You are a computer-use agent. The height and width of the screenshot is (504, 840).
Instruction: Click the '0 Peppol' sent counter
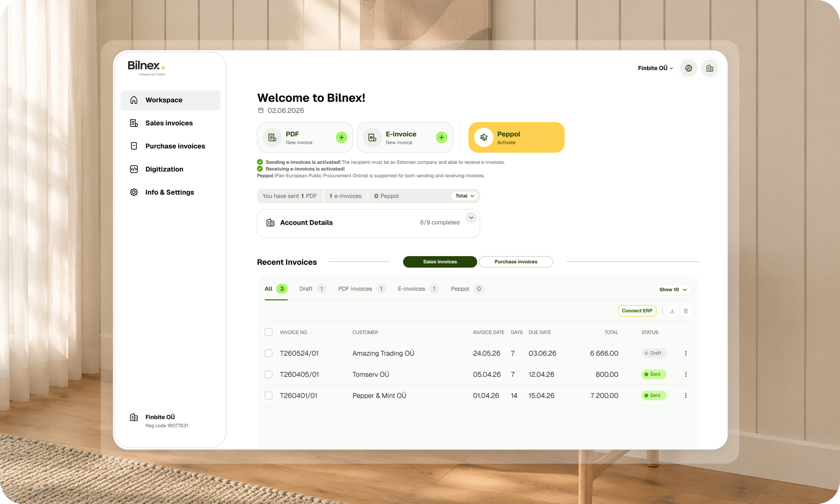386,196
